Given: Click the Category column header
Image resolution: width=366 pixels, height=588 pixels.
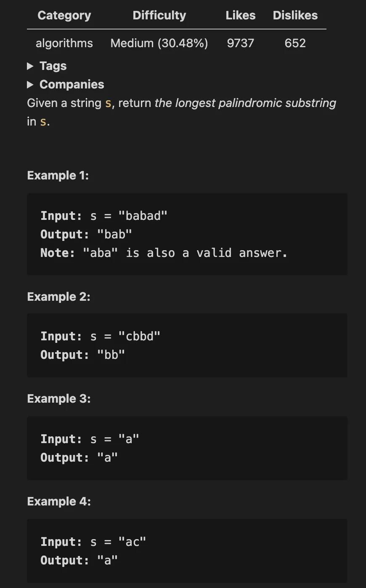Looking at the screenshot, I should pyautogui.click(x=64, y=15).
